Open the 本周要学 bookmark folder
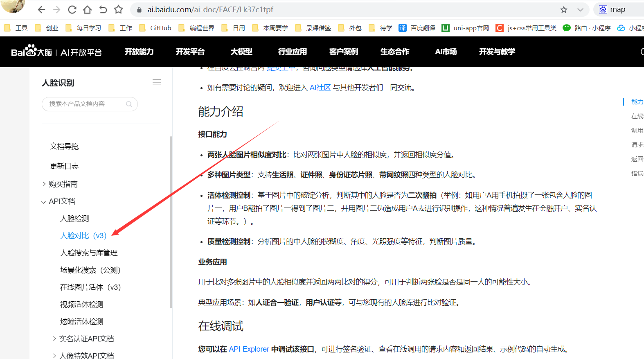Screen dimensions: 644x359 pyautogui.click(x=270, y=28)
